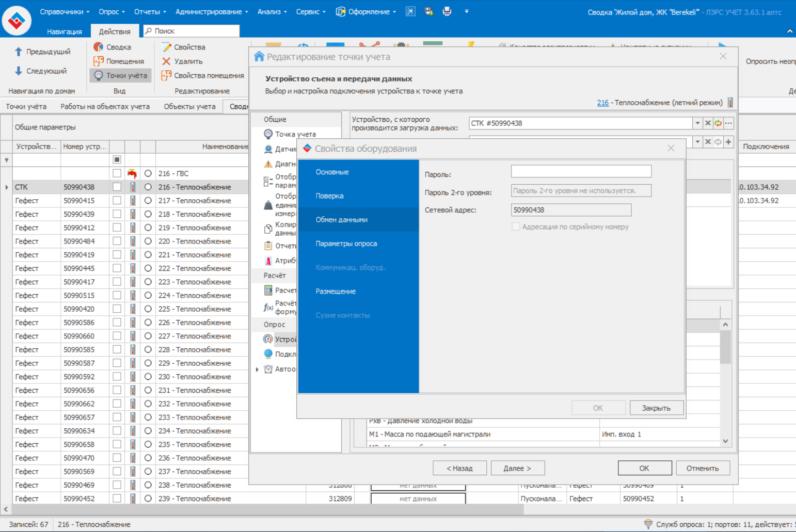Clear device field СТК #50990438

[x=708, y=123]
